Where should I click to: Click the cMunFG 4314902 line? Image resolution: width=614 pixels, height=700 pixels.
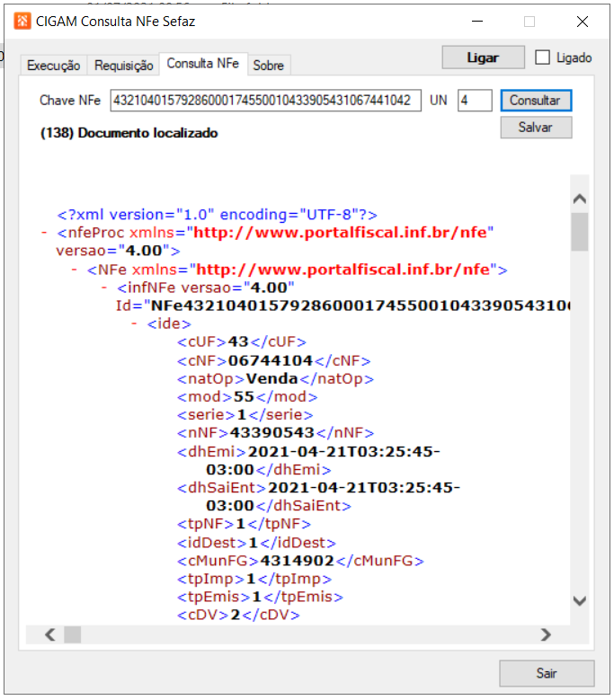click(x=300, y=561)
